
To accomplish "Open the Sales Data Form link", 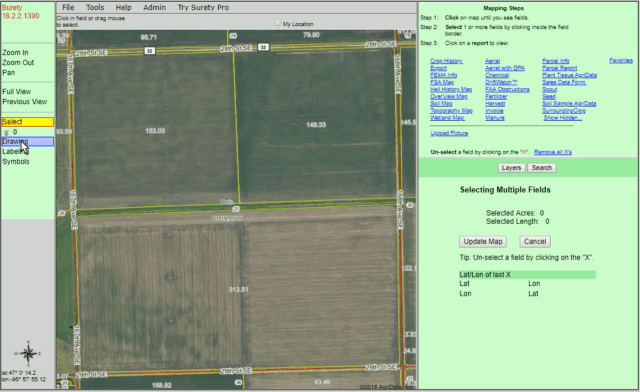I will [564, 82].
